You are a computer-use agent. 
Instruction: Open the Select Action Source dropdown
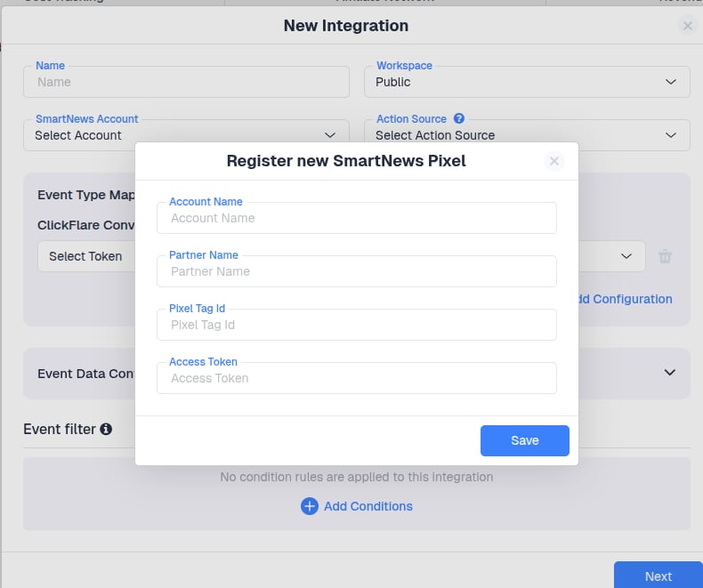527,135
